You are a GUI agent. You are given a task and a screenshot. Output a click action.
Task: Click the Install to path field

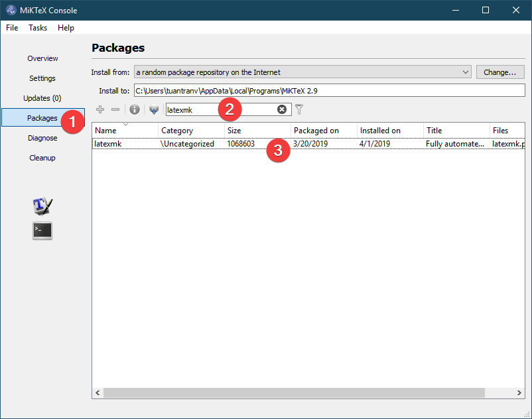[329, 91]
